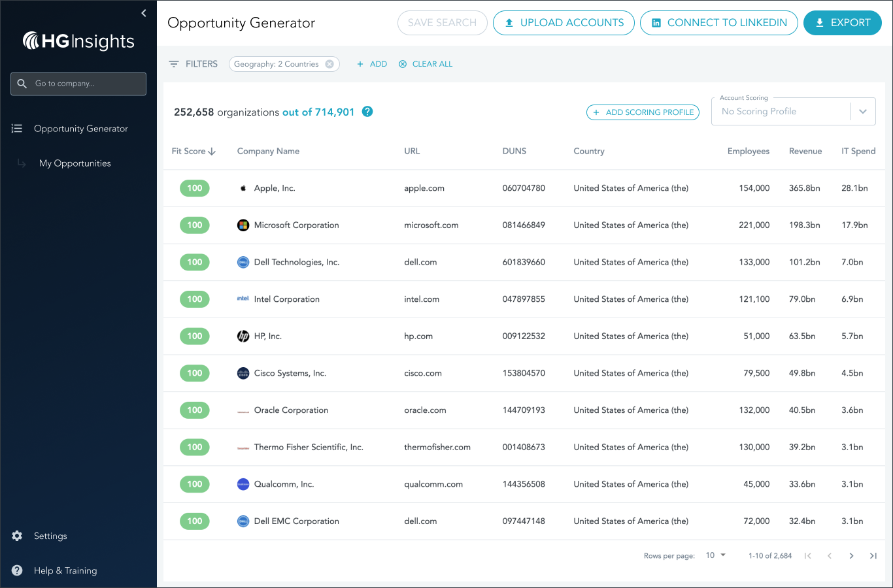Screen dimensions: 893x588
Task: Click the Dell Technologies logo icon
Action: (x=243, y=262)
